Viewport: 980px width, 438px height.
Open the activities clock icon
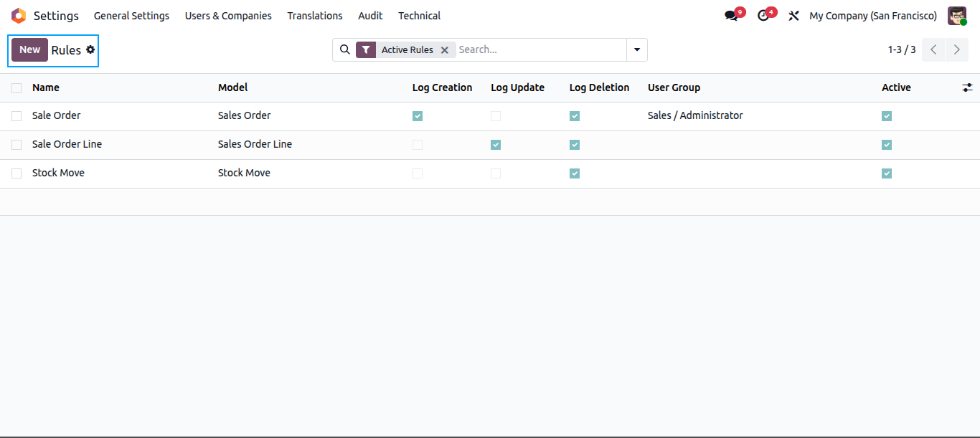[763, 16]
